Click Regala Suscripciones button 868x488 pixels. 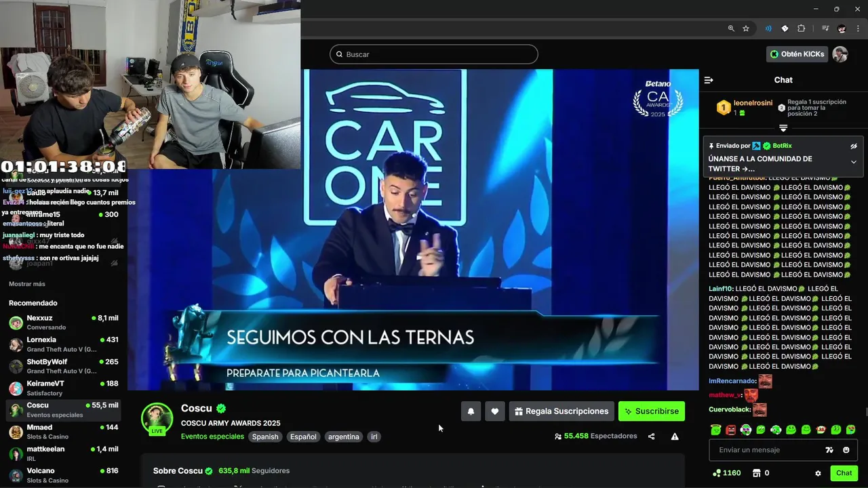click(x=561, y=411)
